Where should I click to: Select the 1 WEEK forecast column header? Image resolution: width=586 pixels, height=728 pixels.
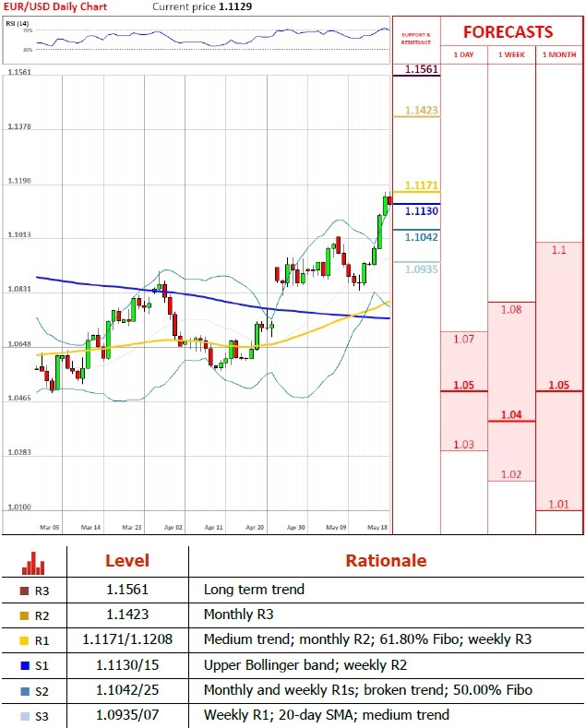coord(511,54)
